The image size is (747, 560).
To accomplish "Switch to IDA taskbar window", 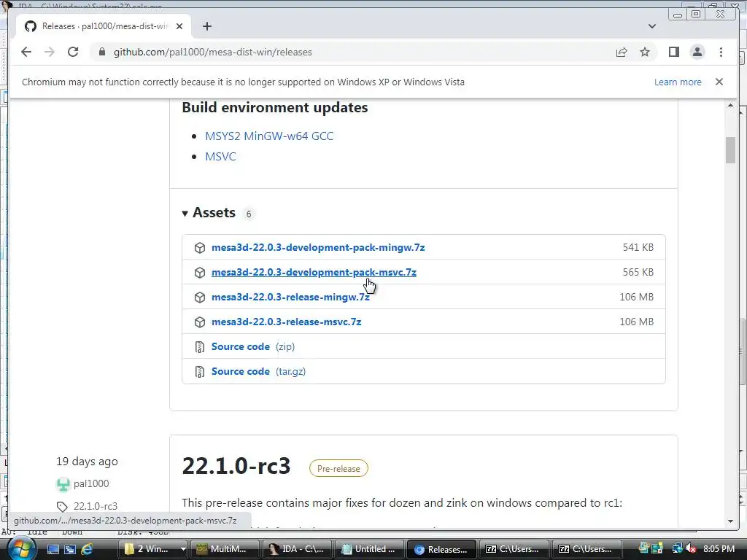I will tap(298, 549).
